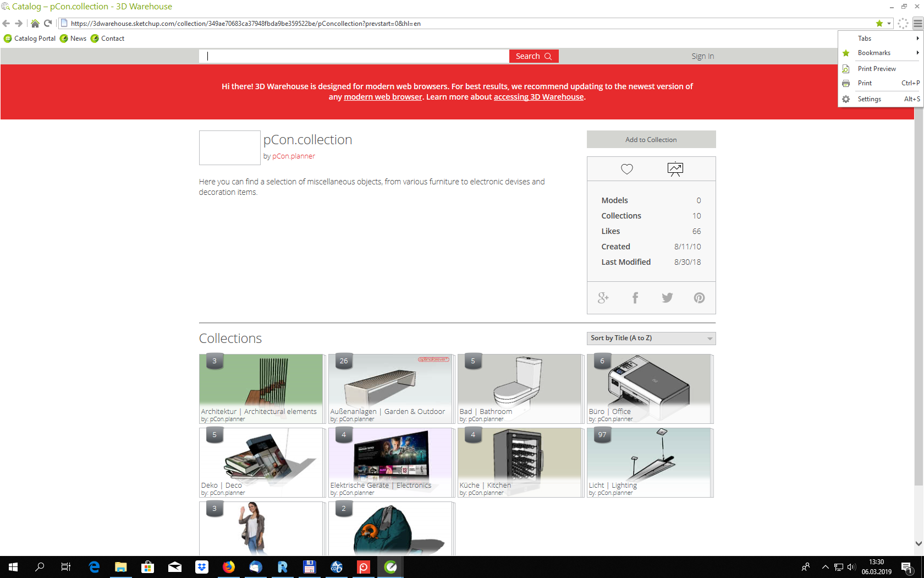Open Catalog Portal bookmark
This screenshot has width=924, height=578.
point(30,39)
